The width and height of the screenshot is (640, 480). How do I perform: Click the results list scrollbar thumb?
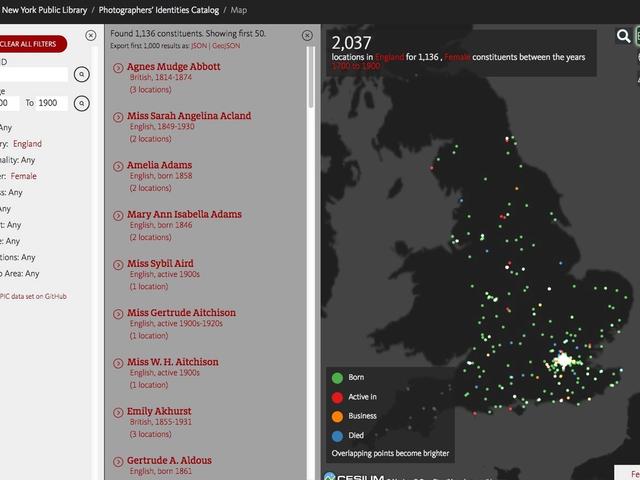pyautogui.click(x=311, y=77)
